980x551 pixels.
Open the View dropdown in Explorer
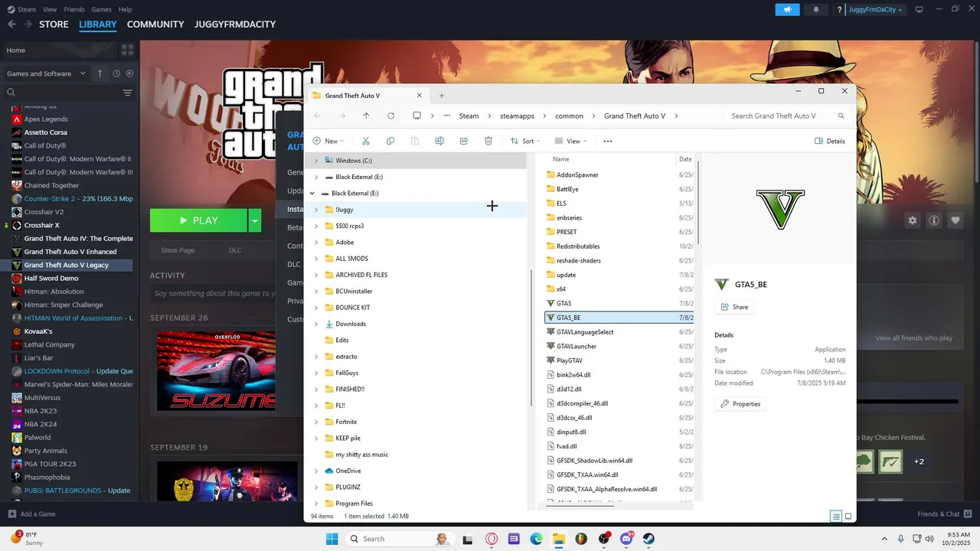click(570, 141)
